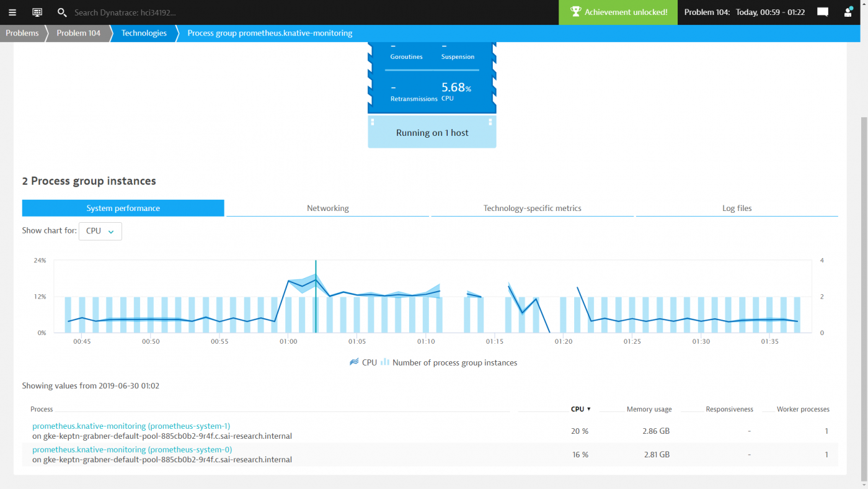The height and width of the screenshot is (489, 868).
Task: Open the Dynatrace navigation menu
Action: [x=12, y=12]
